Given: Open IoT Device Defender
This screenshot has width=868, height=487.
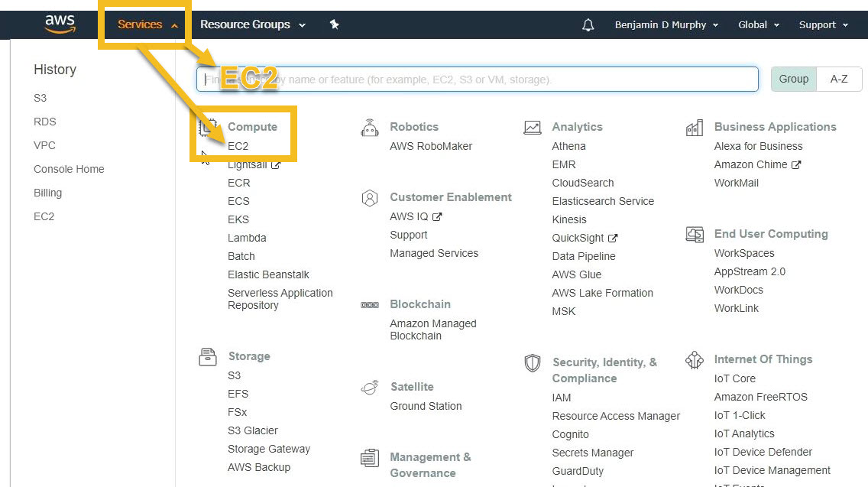Looking at the screenshot, I should [763, 452].
